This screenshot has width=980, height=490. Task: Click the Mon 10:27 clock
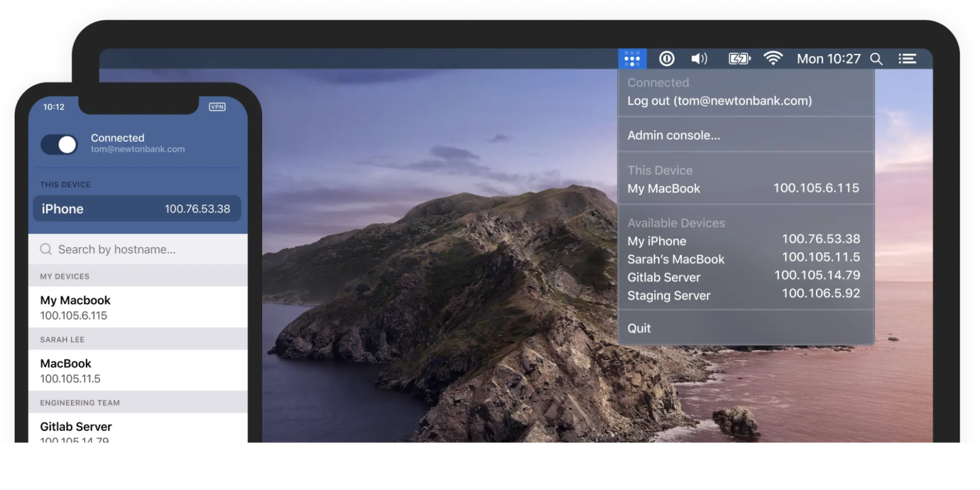point(828,59)
